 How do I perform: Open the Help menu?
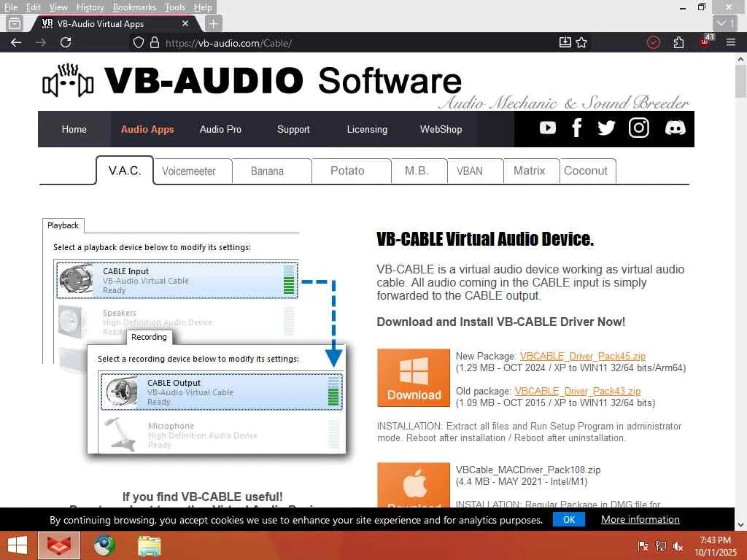(x=203, y=7)
